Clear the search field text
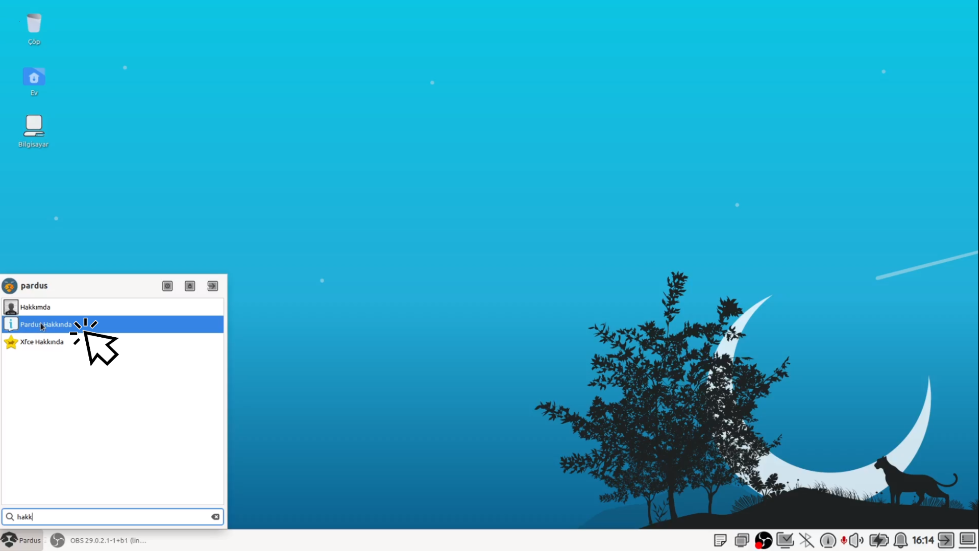Screen dimensions: 980x551 tap(215, 517)
